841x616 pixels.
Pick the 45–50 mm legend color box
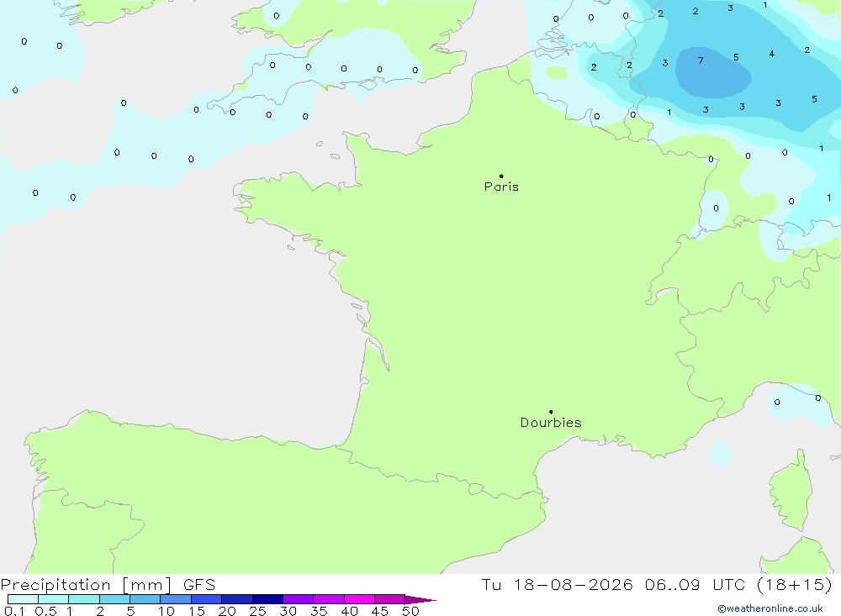[x=390, y=599]
